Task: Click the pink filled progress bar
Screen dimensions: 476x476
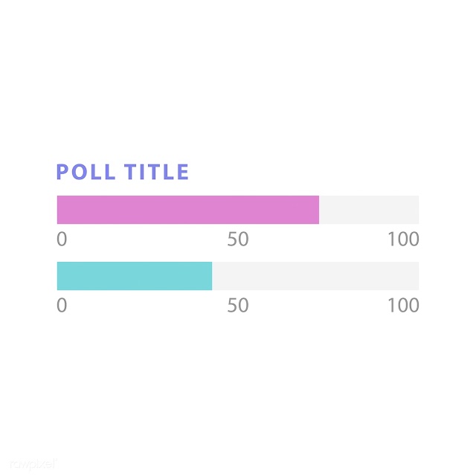Action: (188, 210)
